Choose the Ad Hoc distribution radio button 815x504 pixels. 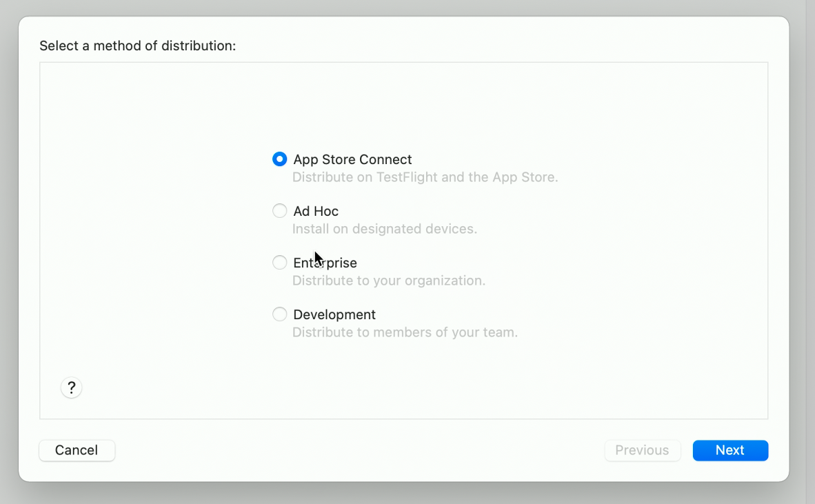click(x=280, y=210)
